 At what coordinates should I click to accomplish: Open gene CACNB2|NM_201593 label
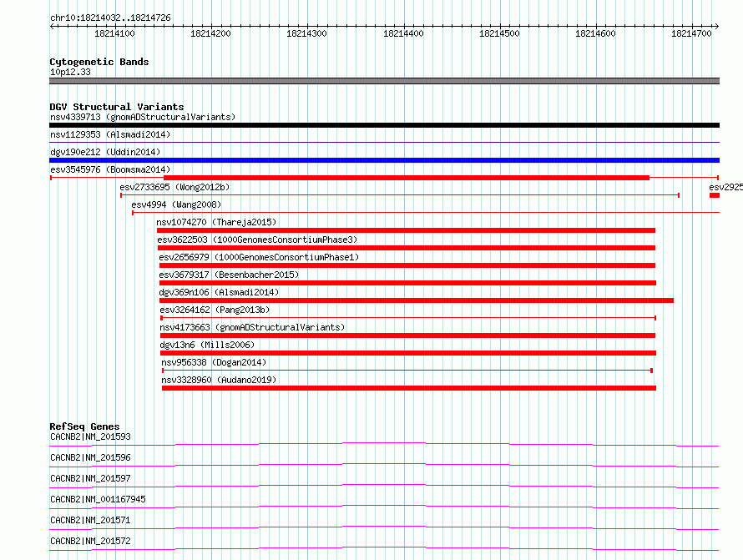point(90,436)
